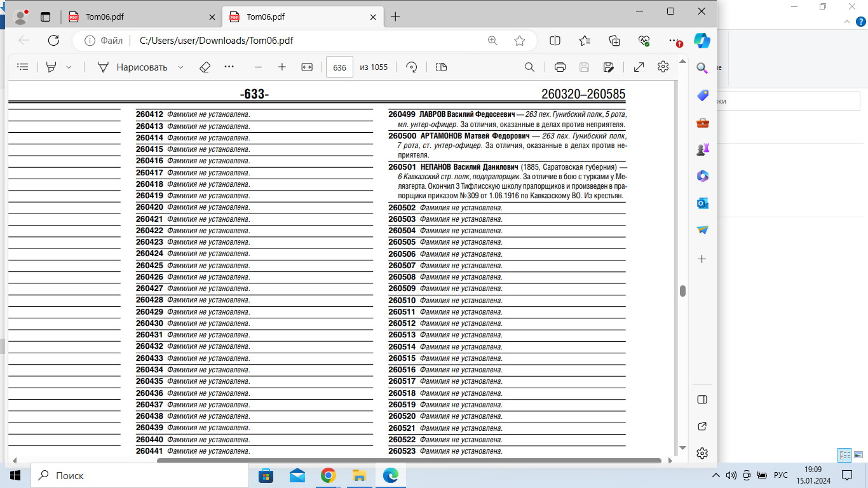Zoom out using the minus button

point(258,67)
